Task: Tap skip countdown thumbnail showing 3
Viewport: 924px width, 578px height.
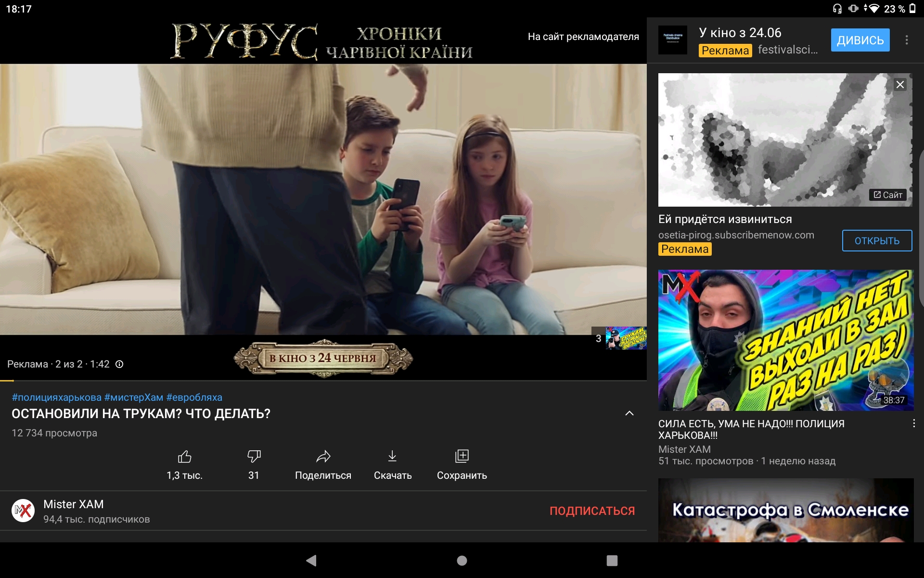Action: coord(619,338)
